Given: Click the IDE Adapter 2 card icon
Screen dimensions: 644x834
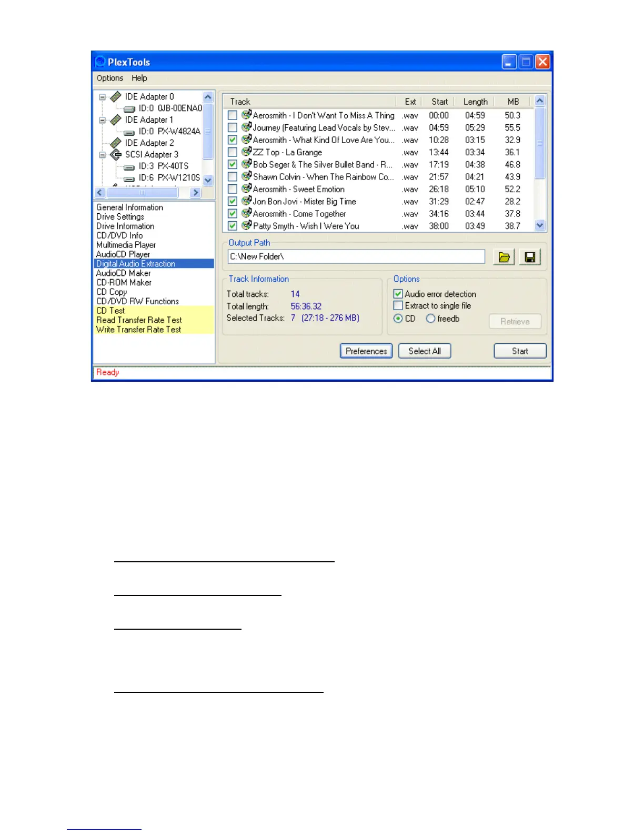Looking at the screenshot, I should 116,143.
